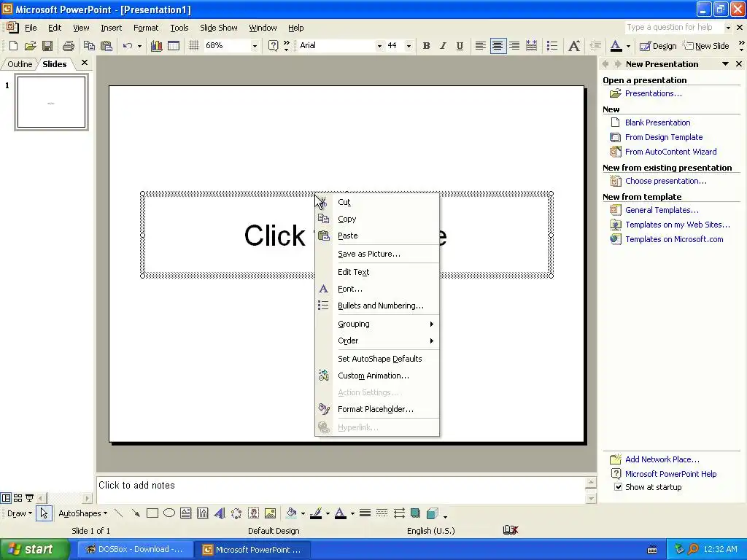Click the New Slide button

(707, 46)
